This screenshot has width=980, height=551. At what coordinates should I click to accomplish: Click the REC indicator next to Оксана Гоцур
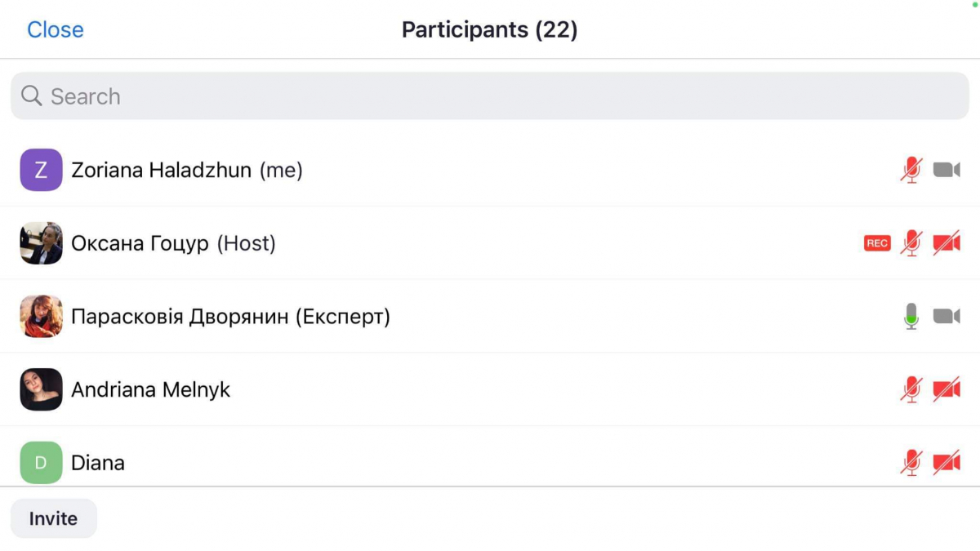pos(877,243)
